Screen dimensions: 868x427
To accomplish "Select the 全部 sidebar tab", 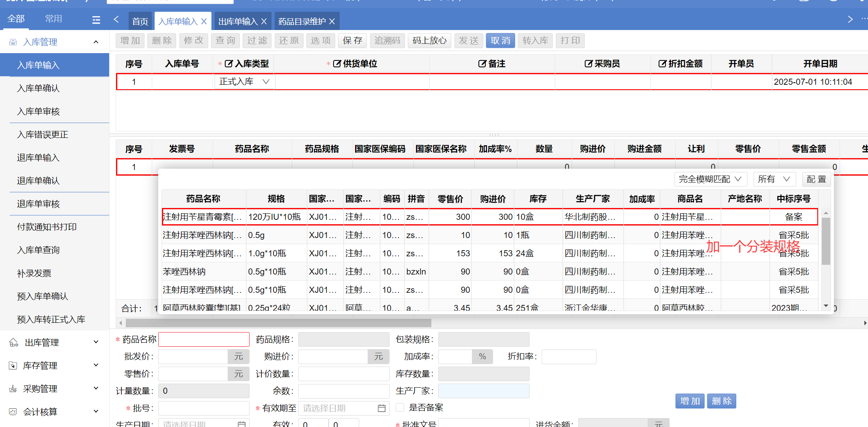I will pos(16,19).
